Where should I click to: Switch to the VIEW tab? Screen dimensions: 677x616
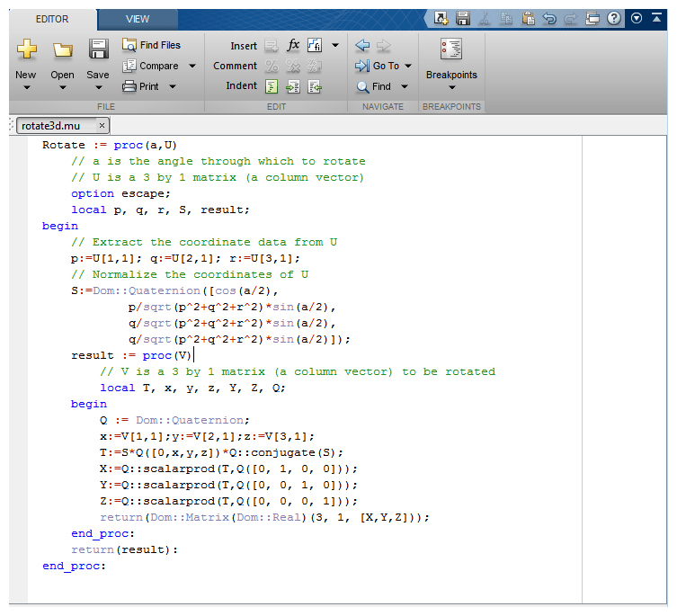coord(138,19)
